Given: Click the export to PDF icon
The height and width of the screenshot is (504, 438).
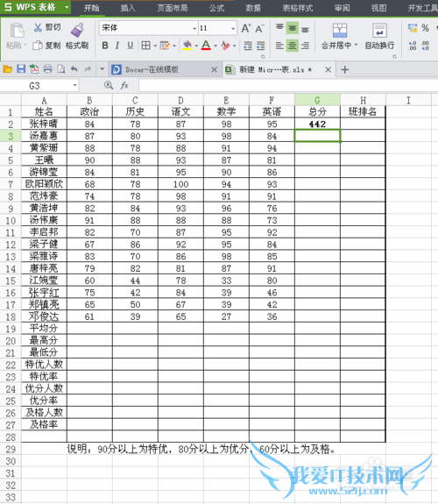Looking at the screenshot, I should 34,68.
